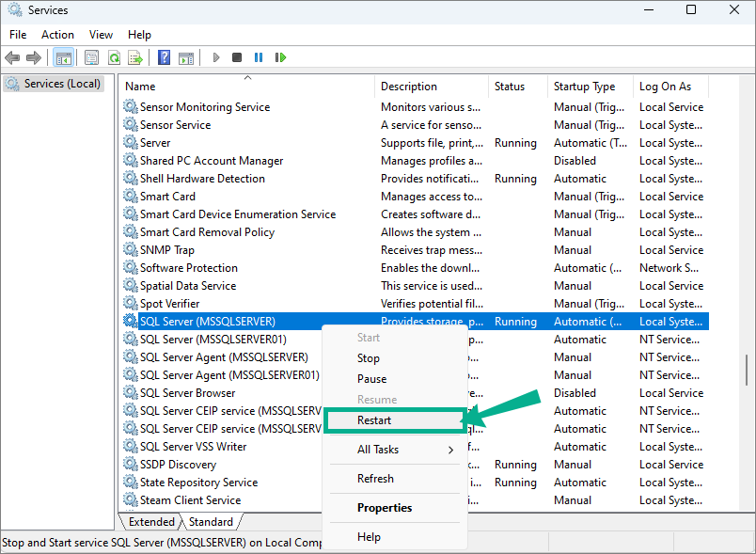Open the Help menu in the menu bar
The height and width of the screenshot is (554, 756).
click(139, 35)
